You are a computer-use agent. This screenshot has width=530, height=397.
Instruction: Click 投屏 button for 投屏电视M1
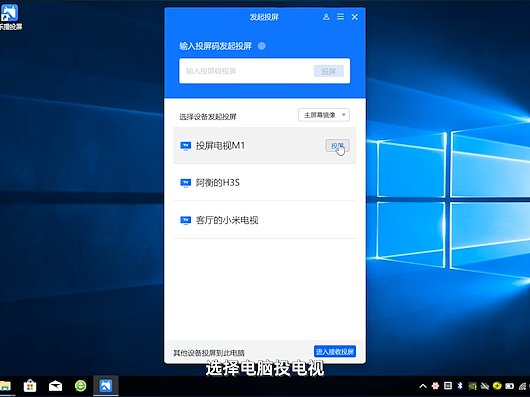click(337, 146)
